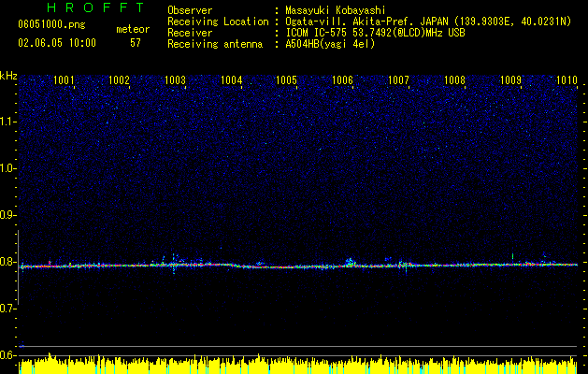Image resolution: width=588 pixels, height=374 pixels.
Task: Click time marker 1003
Action: coord(175,80)
